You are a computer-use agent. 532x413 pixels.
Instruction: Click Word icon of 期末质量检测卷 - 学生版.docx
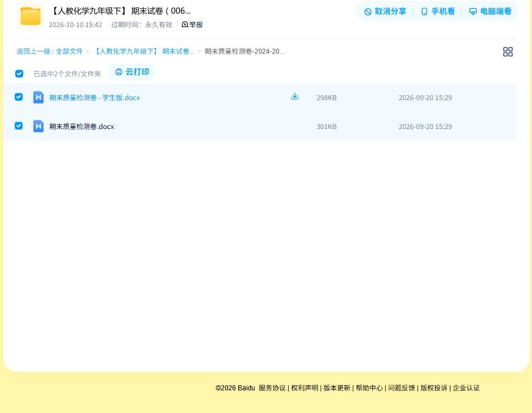coord(38,97)
